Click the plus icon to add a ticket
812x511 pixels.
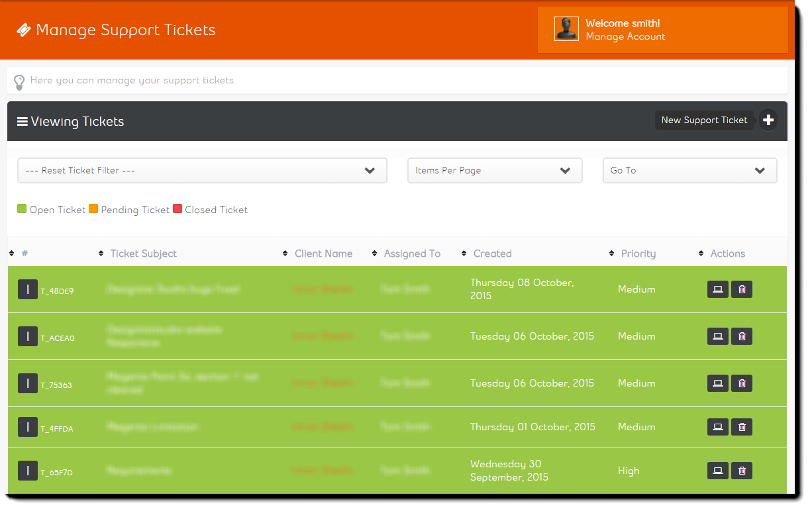click(x=768, y=120)
